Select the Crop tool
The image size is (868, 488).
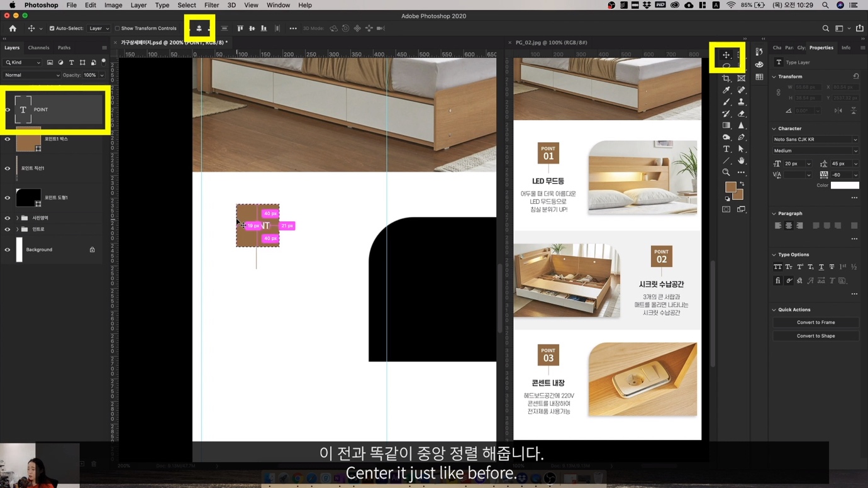tap(726, 79)
